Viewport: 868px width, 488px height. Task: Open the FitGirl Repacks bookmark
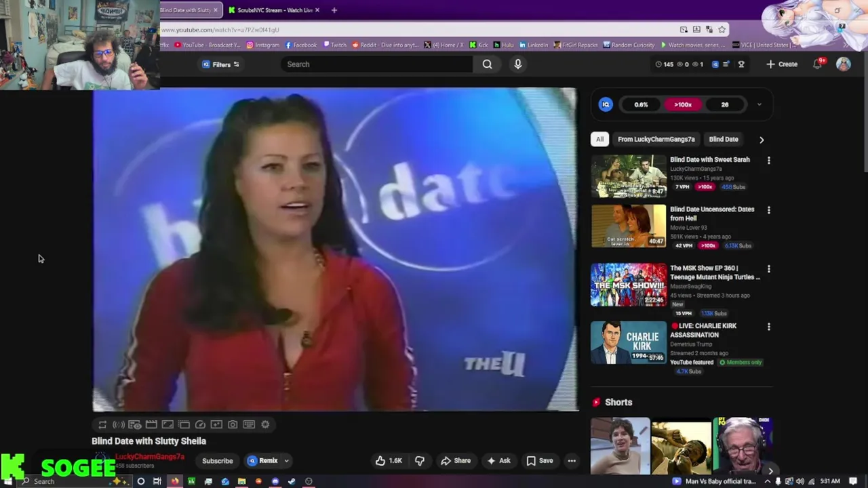(x=576, y=45)
